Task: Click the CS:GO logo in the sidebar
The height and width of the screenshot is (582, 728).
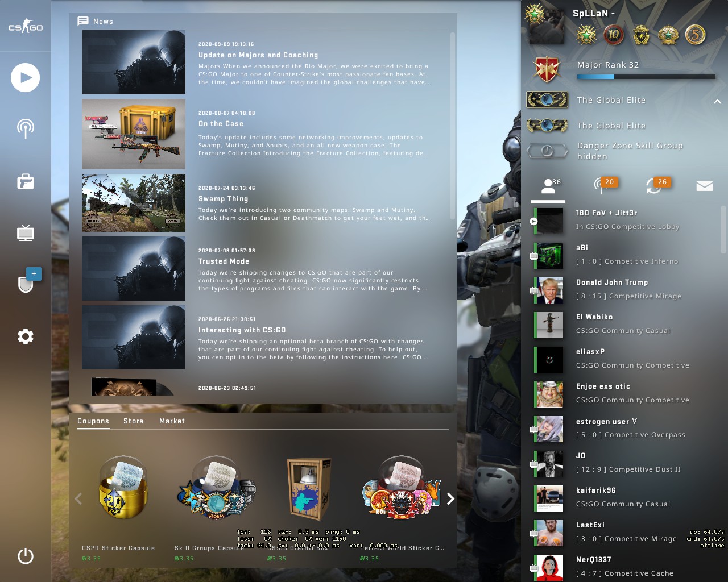Action: click(x=26, y=26)
